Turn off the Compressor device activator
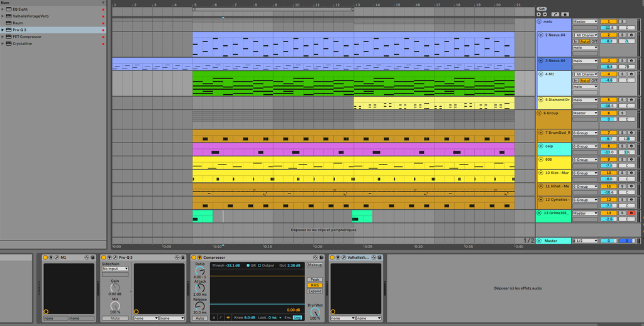 [194, 258]
